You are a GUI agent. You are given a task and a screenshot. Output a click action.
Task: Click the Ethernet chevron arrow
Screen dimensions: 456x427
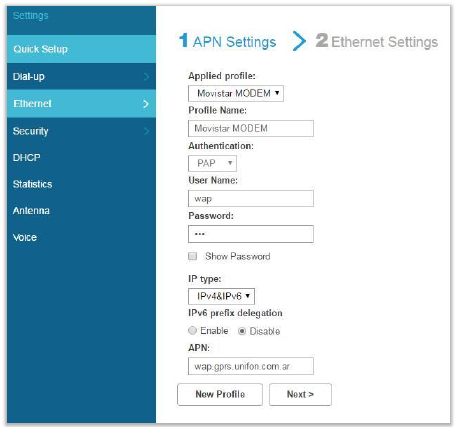pos(146,104)
